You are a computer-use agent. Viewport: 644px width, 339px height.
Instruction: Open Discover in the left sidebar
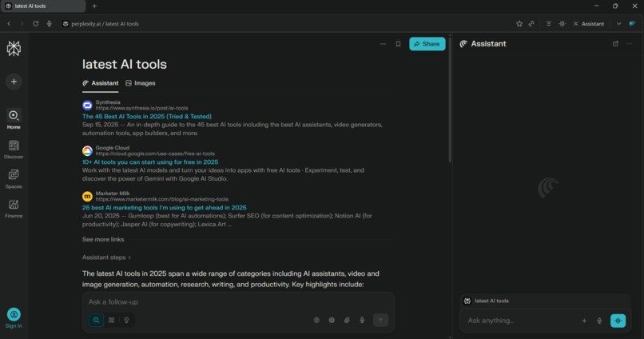pyautogui.click(x=14, y=150)
